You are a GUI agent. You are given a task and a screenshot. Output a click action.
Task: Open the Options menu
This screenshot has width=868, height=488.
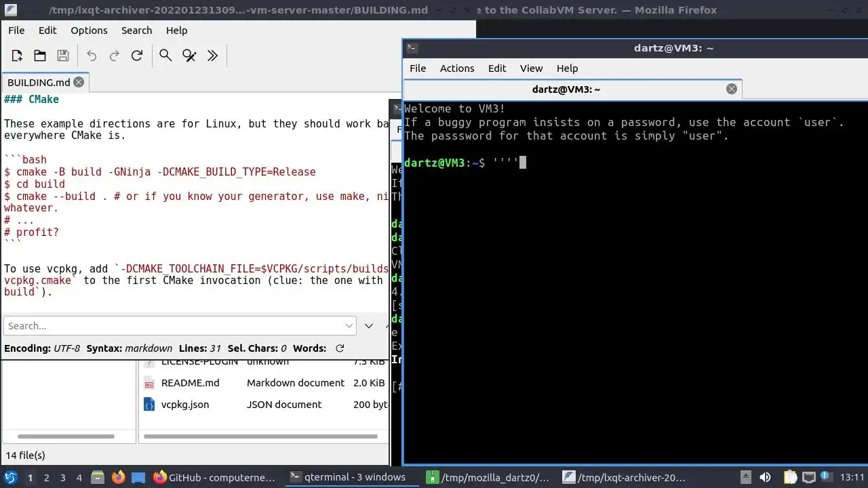(89, 30)
